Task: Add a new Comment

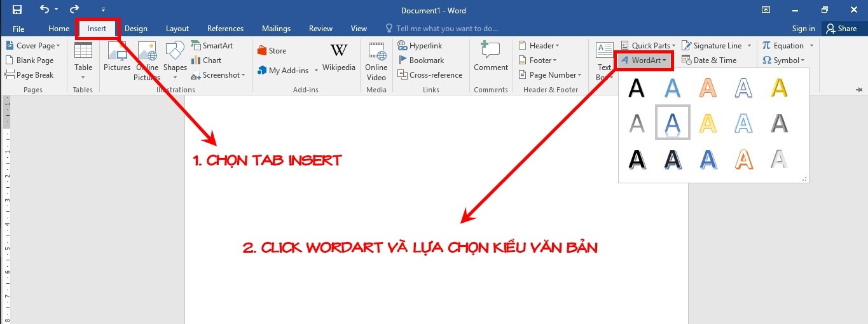Action: 490,56
